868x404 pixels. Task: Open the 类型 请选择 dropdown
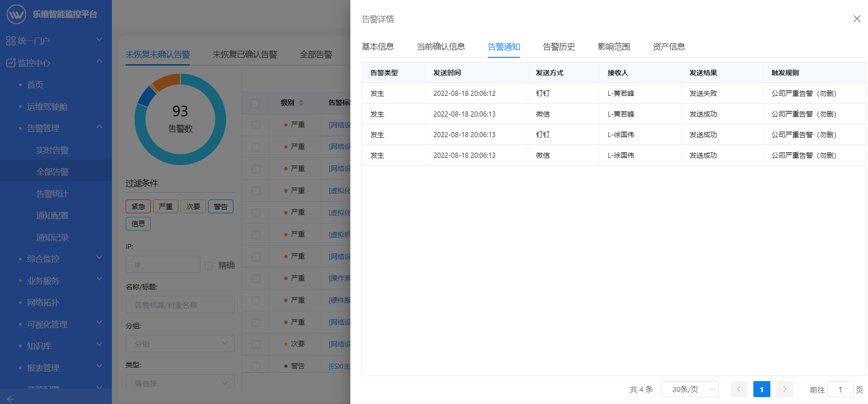tap(180, 382)
